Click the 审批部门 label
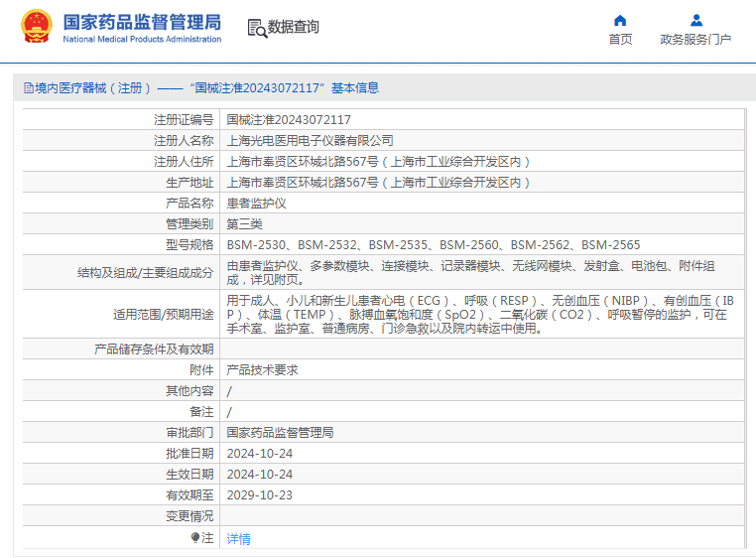The height and width of the screenshot is (558, 756). click(189, 433)
